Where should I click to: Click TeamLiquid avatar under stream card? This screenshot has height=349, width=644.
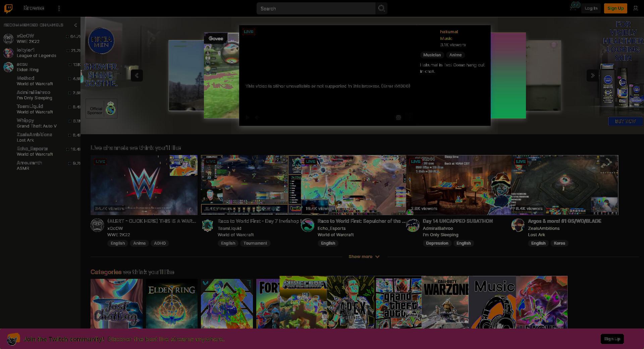coord(208,225)
